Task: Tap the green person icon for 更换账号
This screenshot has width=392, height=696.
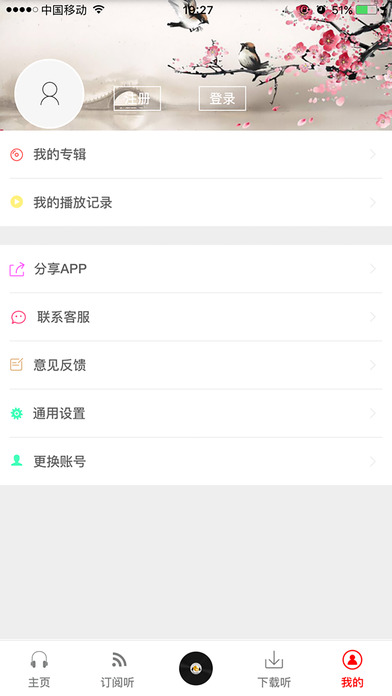Action: pos(16,461)
